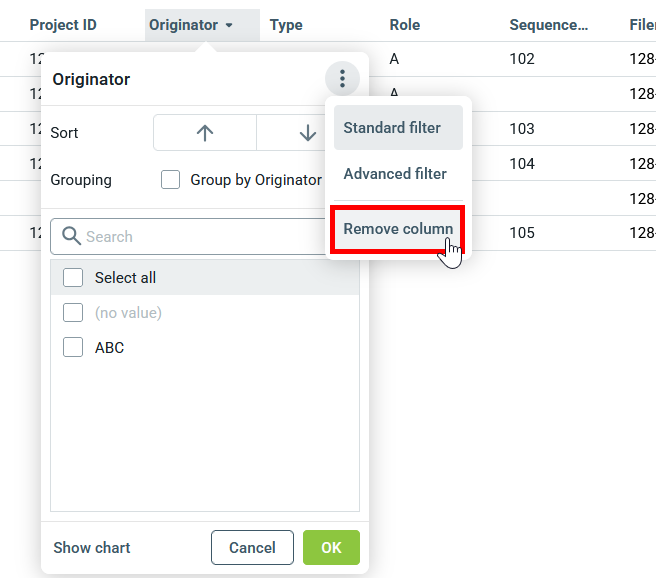Select Advanced filter menu entry
Image resolution: width=656 pixels, height=578 pixels.
coord(396,174)
